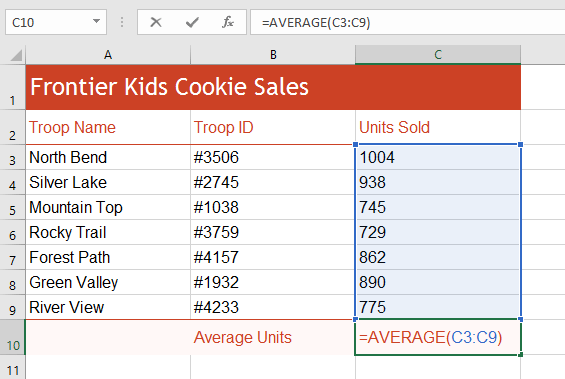Open Insert Function fx dialog

pyautogui.click(x=228, y=22)
